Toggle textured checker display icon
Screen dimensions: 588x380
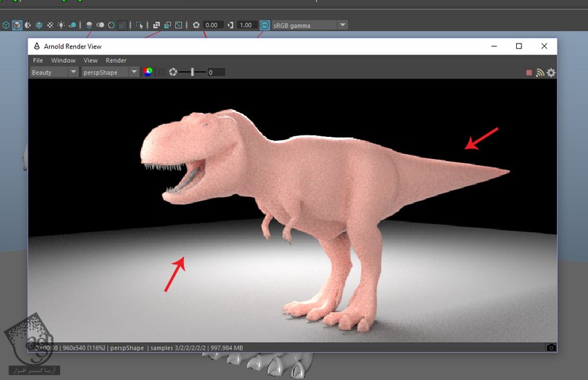pyautogui.click(x=50, y=25)
